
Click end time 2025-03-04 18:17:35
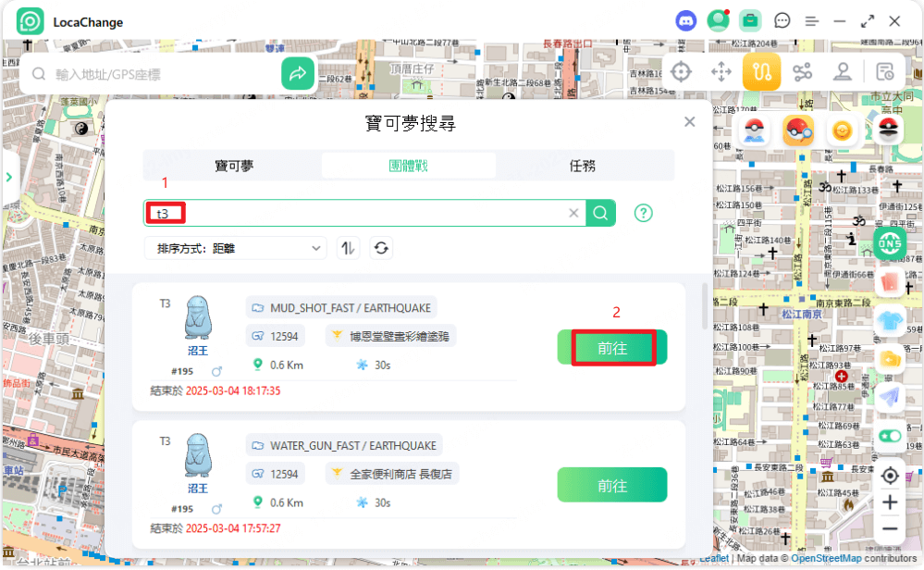tap(233, 390)
